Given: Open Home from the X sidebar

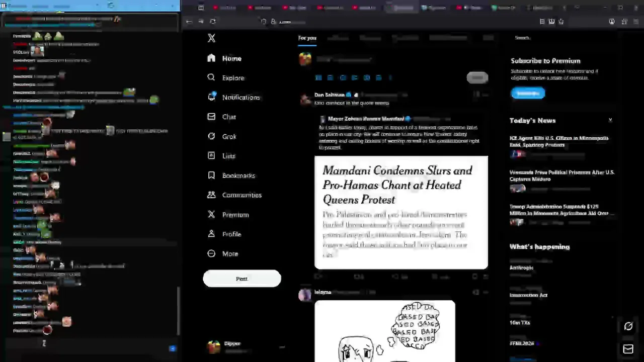Looking at the screenshot, I should click(x=224, y=58).
